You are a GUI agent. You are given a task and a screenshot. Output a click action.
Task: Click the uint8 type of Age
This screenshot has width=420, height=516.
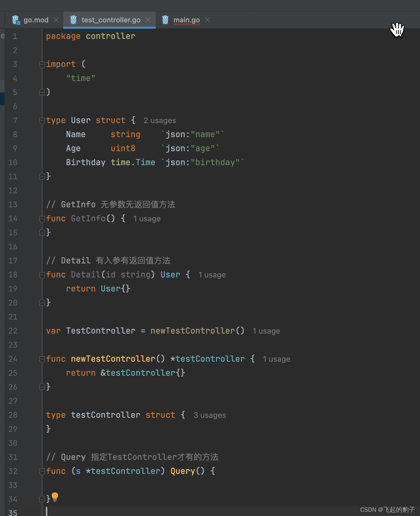click(x=123, y=148)
